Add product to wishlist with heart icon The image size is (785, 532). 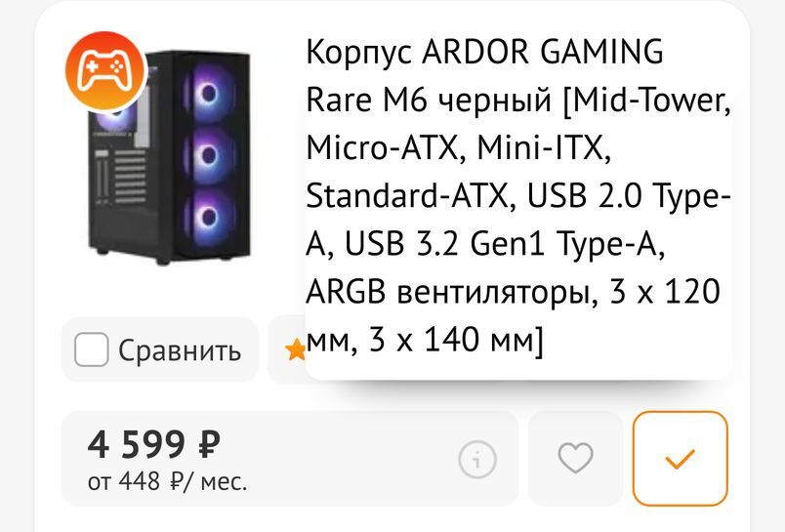coord(575,458)
